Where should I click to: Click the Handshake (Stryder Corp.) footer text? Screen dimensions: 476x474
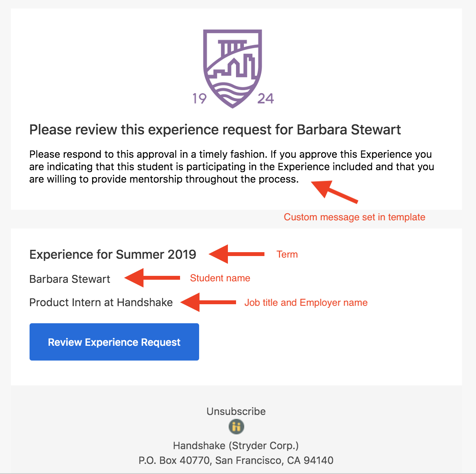click(236, 445)
